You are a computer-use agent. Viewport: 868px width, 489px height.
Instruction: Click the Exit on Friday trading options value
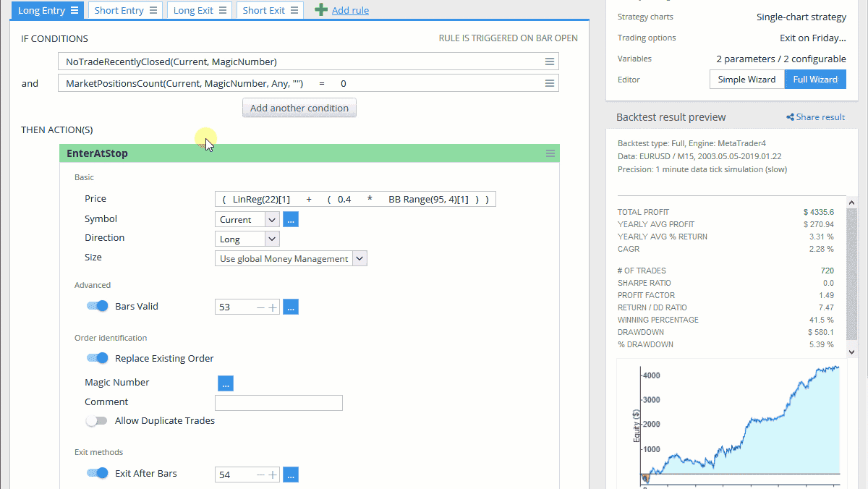coord(813,38)
